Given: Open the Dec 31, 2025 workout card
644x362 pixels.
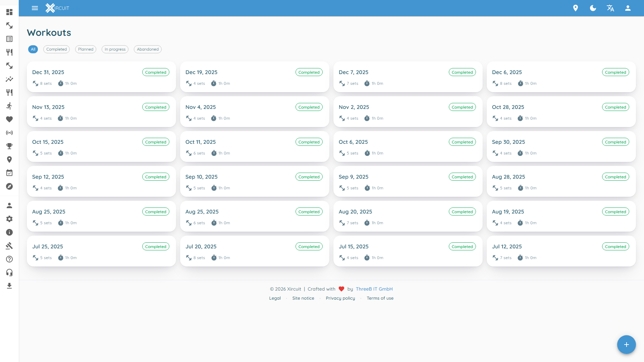Looking at the screenshot, I should coord(101,77).
